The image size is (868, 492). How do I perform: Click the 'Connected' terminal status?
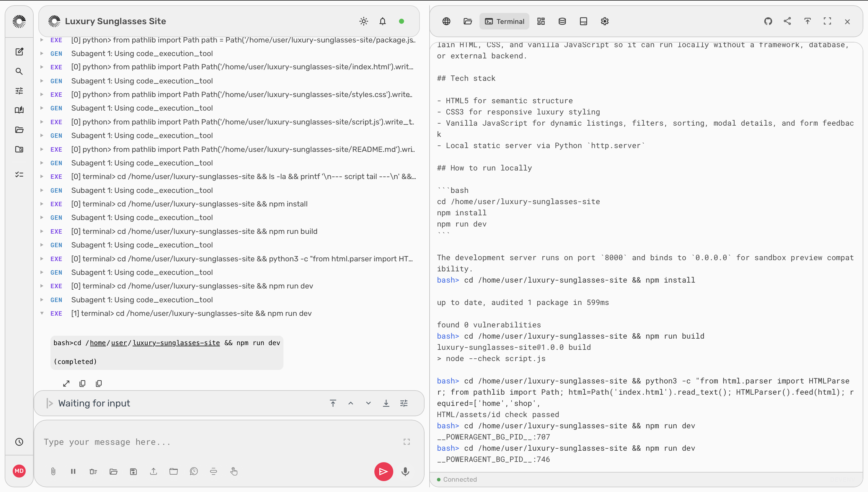click(x=460, y=480)
